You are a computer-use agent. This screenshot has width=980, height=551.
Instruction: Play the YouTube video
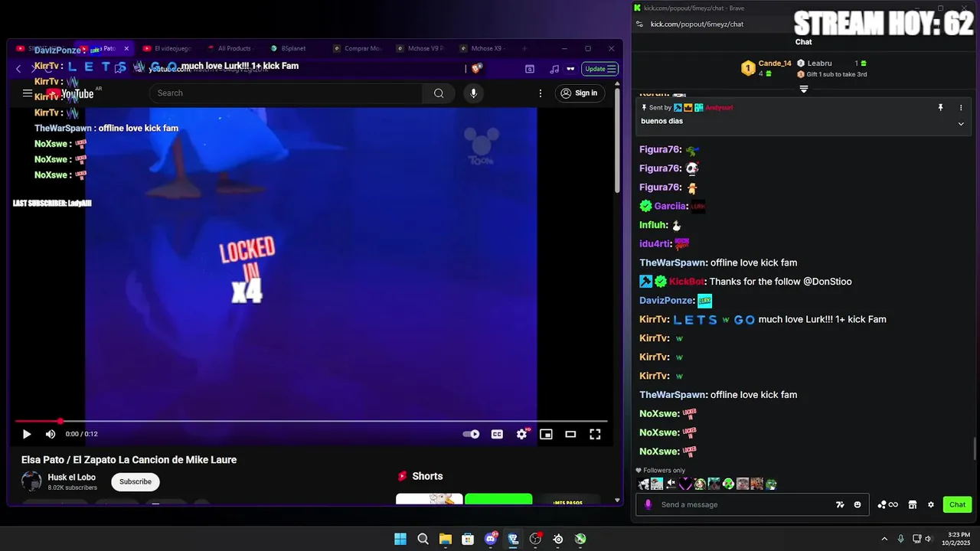click(x=27, y=434)
